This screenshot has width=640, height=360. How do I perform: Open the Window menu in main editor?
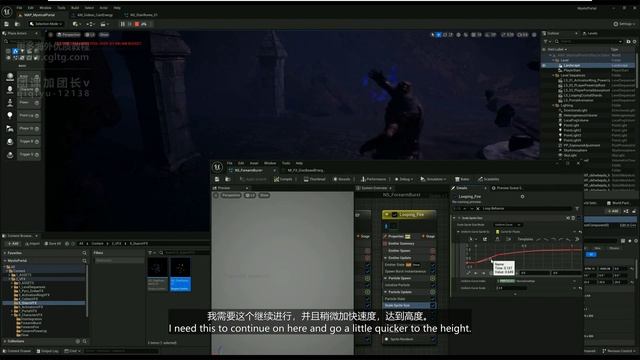(x=45, y=8)
